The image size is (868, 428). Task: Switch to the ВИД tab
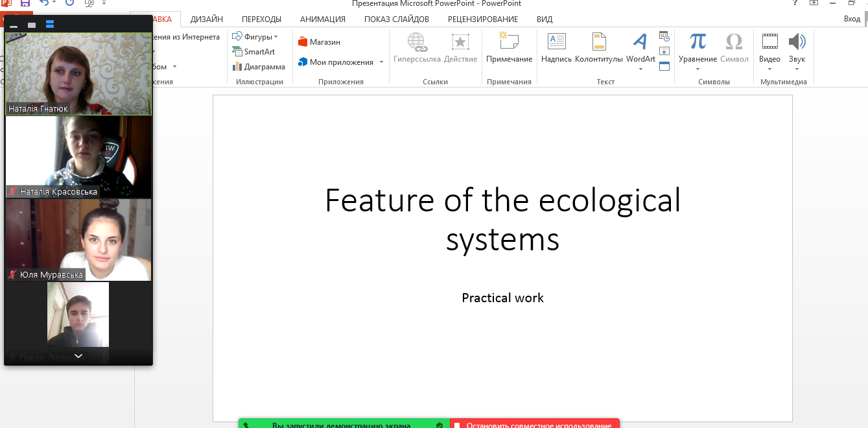pos(545,19)
